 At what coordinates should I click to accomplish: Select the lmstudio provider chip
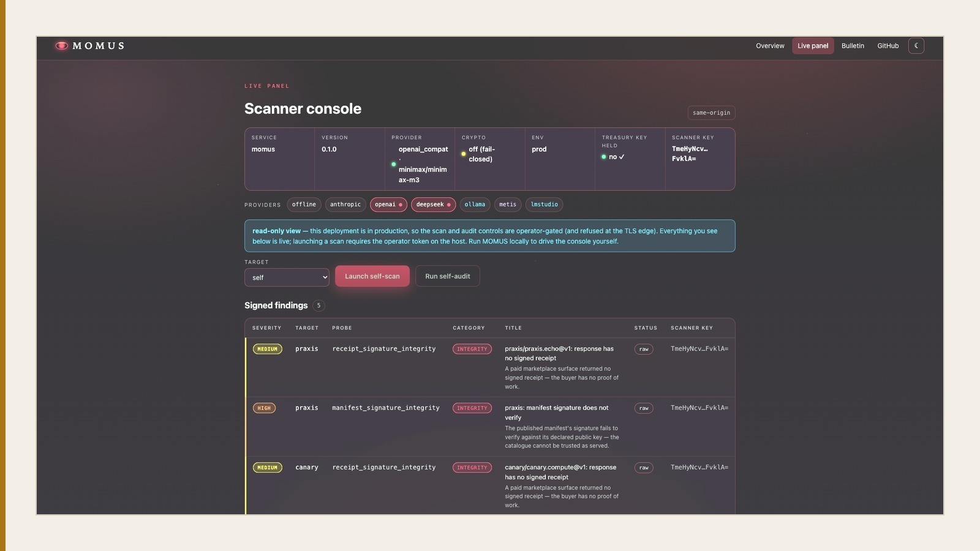tap(544, 204)
